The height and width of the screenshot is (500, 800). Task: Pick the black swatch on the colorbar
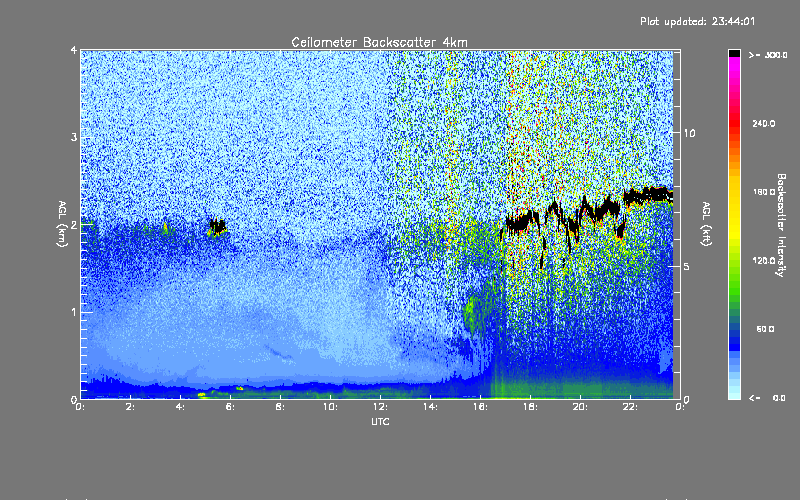point(734,53)
